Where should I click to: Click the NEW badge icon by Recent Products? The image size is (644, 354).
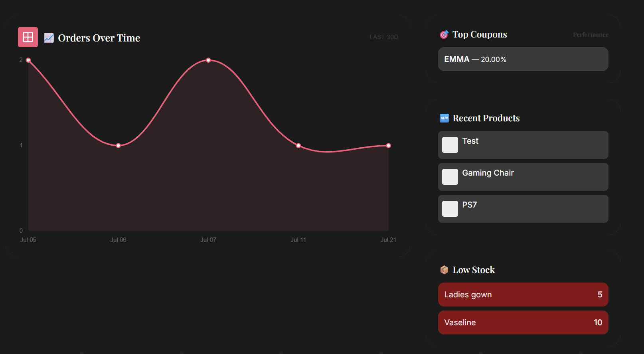[444, 118]
